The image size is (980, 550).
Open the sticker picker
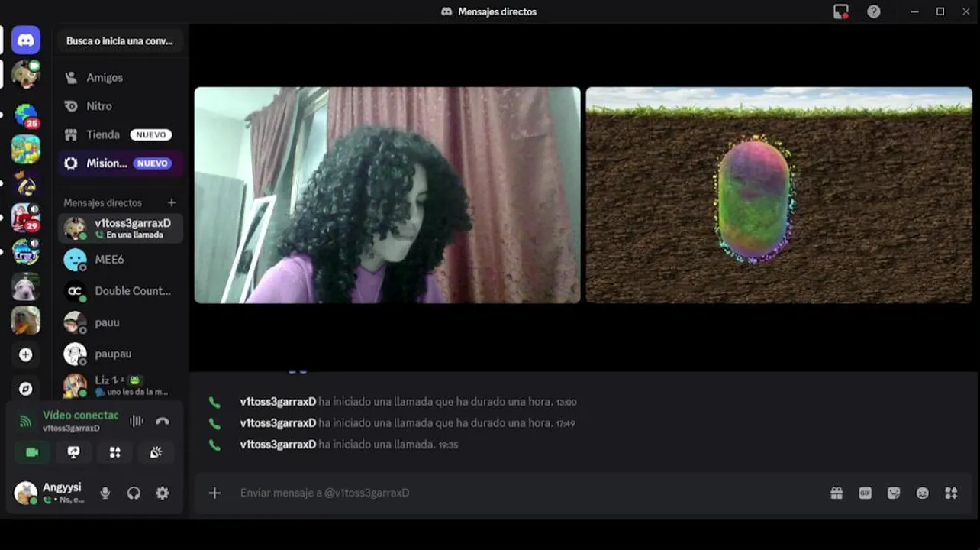[x=894, y=493]
